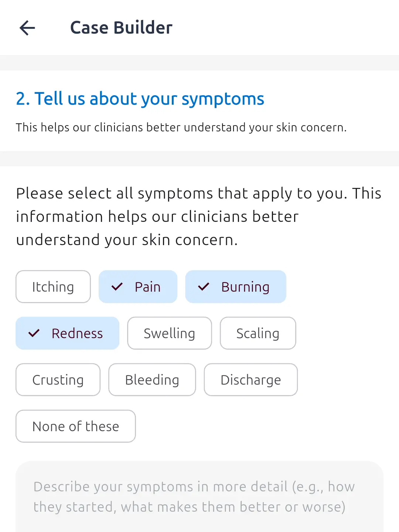Select the Itching symptom chip
Screen dimensions: 399x532
point(53,287)
